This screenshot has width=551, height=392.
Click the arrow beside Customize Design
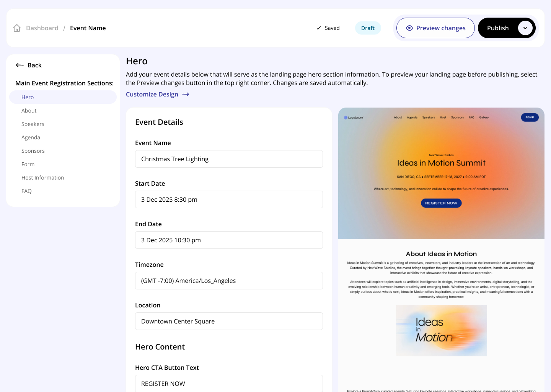(186, 94)
